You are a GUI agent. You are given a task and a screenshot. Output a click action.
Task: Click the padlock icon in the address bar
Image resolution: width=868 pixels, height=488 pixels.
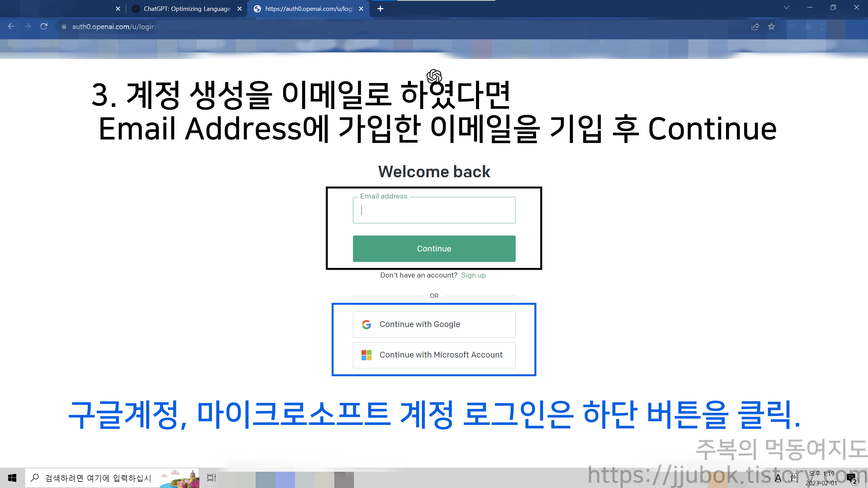coord(64,26)
